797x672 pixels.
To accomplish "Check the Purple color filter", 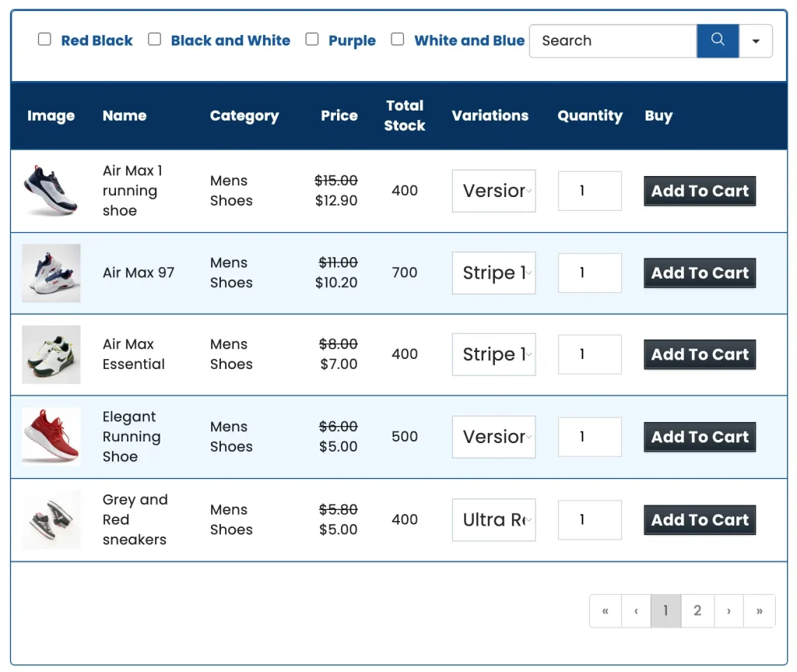I will (x=311, y=38).
